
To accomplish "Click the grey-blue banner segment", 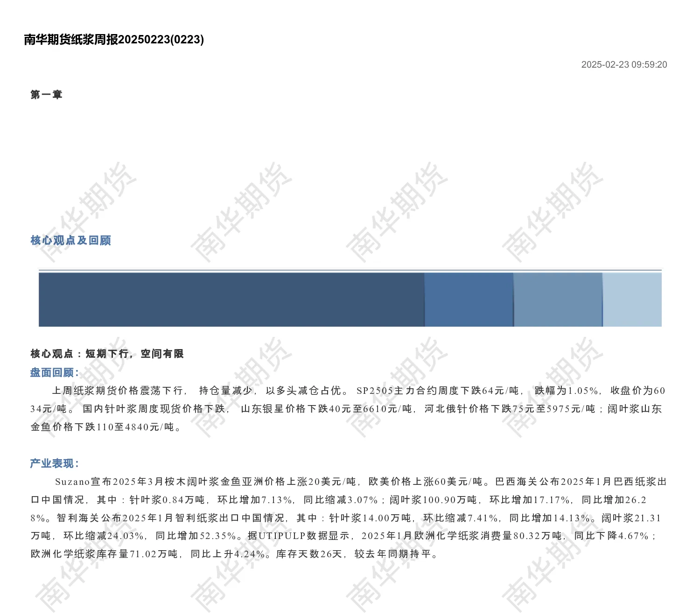I will [558, 300].
